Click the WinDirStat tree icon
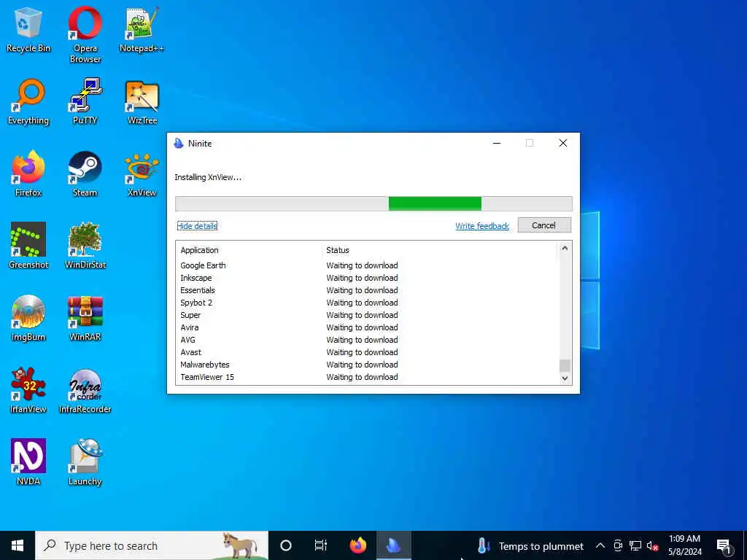747x560 pixels. (x=85, y=246)
